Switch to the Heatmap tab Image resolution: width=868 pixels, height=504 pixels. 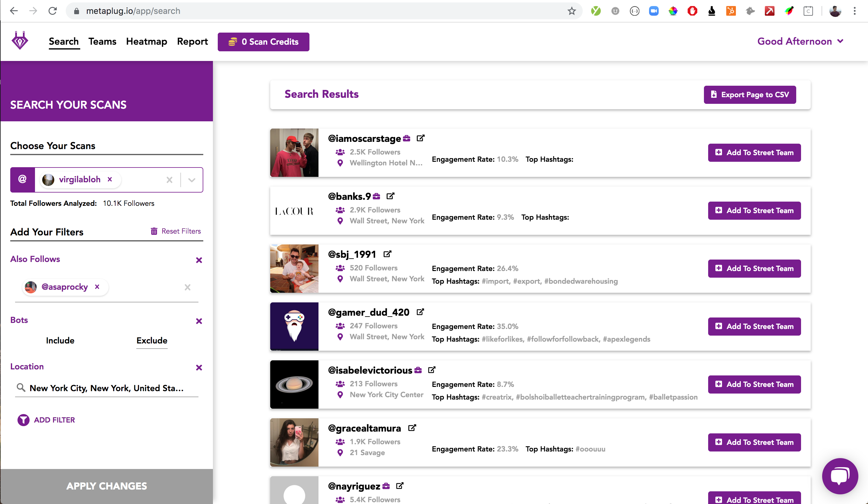tap(146, 41)
